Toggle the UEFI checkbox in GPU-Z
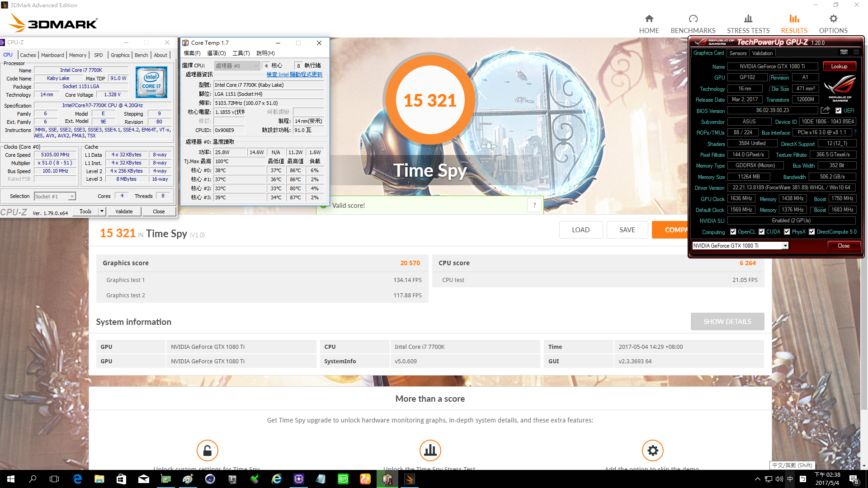The height and width of the screenshot is (488, 868). pos(839,111)
